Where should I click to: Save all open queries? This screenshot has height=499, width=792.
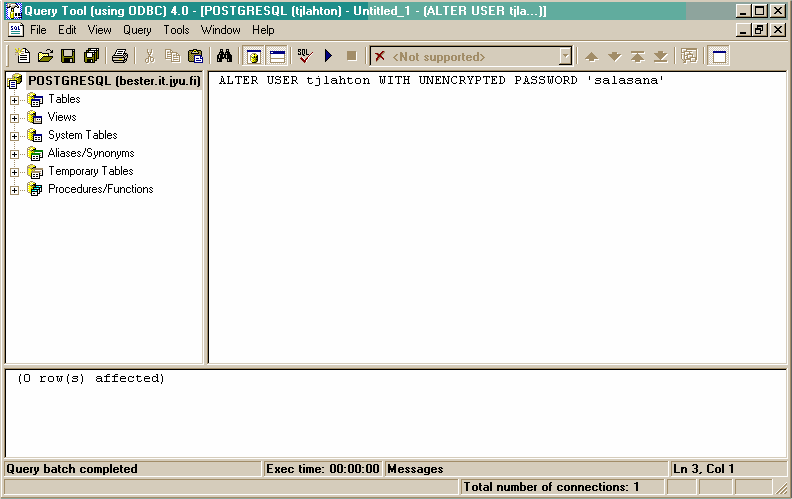(91, 56)
